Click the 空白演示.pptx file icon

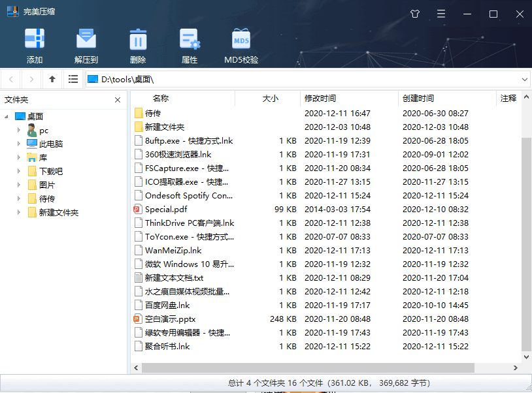point(137,319)
